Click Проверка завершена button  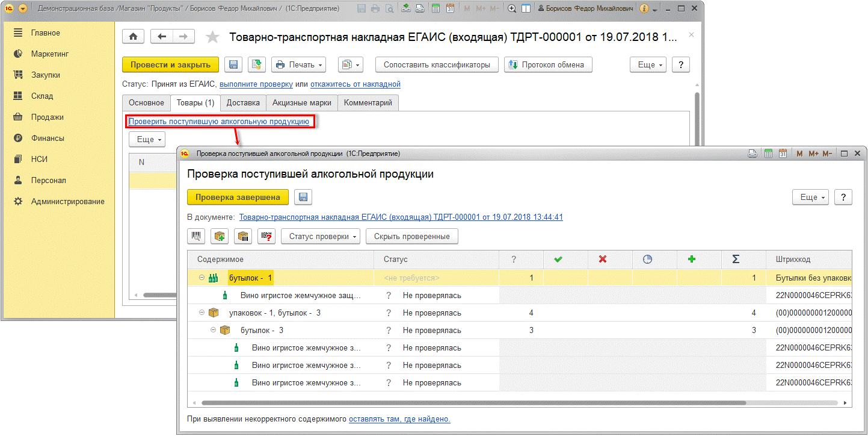pyautogui.click(x=238, y=197)
